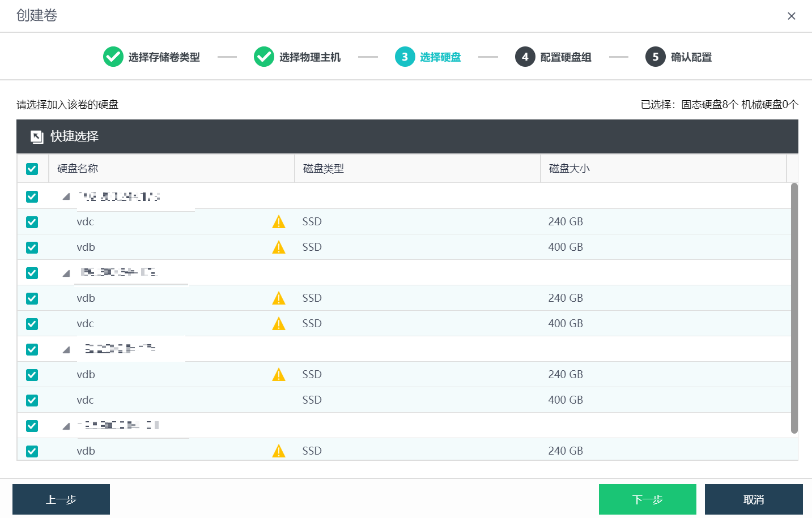Image resolution: width=812 pixels, height=518 pixels.
Task: Click the 磁盘大小 column header
Action: (x=664, y=169)
